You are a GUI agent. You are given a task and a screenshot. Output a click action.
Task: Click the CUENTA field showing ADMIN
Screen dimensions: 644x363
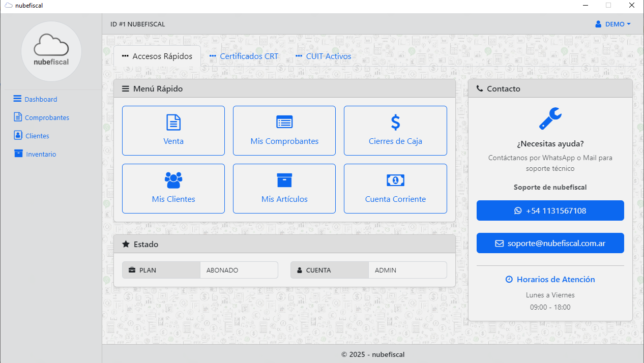click(407, 270)
